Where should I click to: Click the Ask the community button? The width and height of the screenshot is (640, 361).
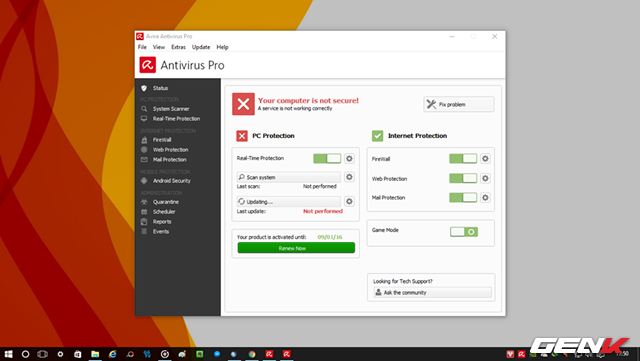[x=433, y=292]
